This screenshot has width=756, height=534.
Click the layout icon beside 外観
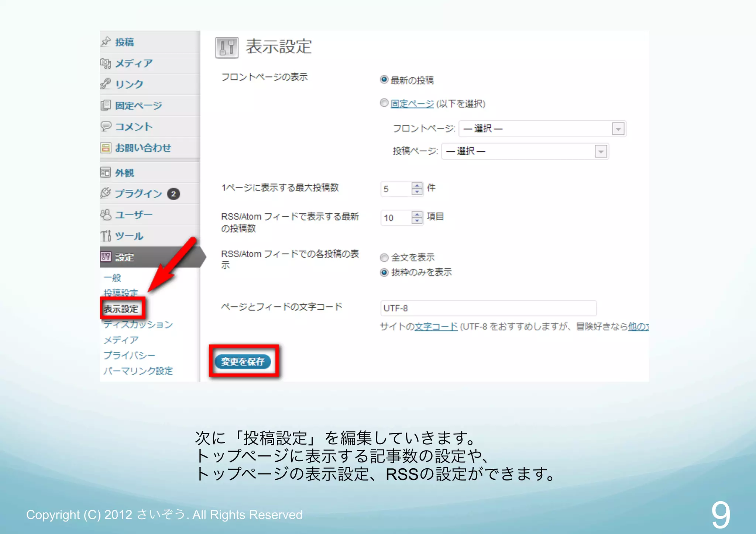(x=106, y=172)
